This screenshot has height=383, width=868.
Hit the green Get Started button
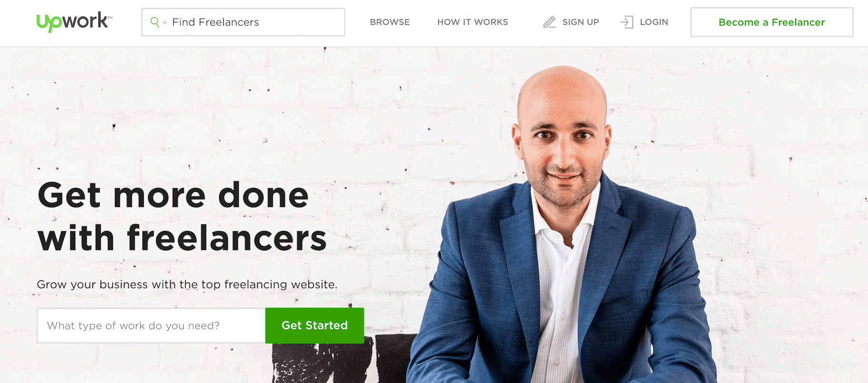tap(315, 325)
